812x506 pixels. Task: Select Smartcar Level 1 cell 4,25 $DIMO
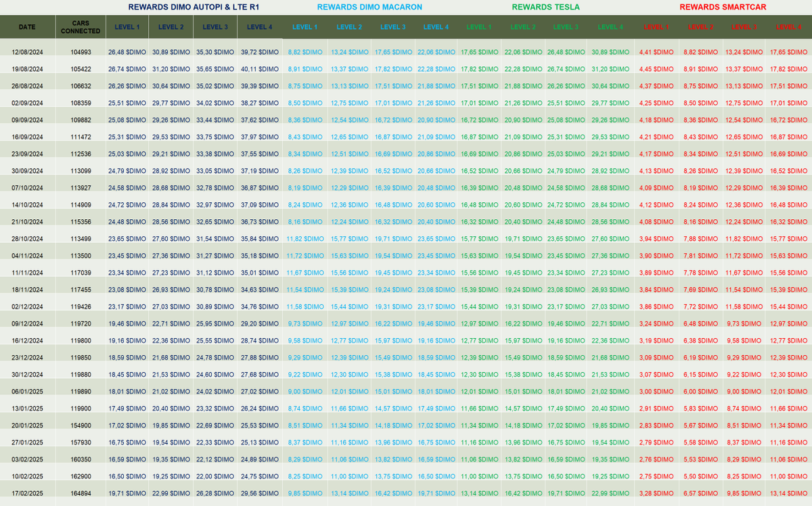pos(656,103)
